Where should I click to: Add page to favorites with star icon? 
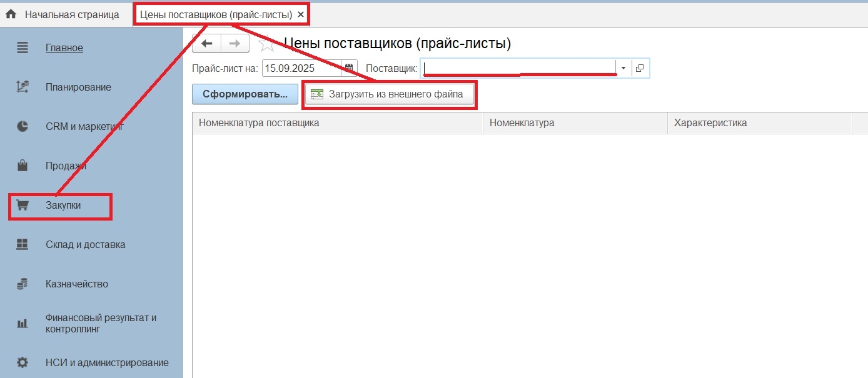pos(267,44)
